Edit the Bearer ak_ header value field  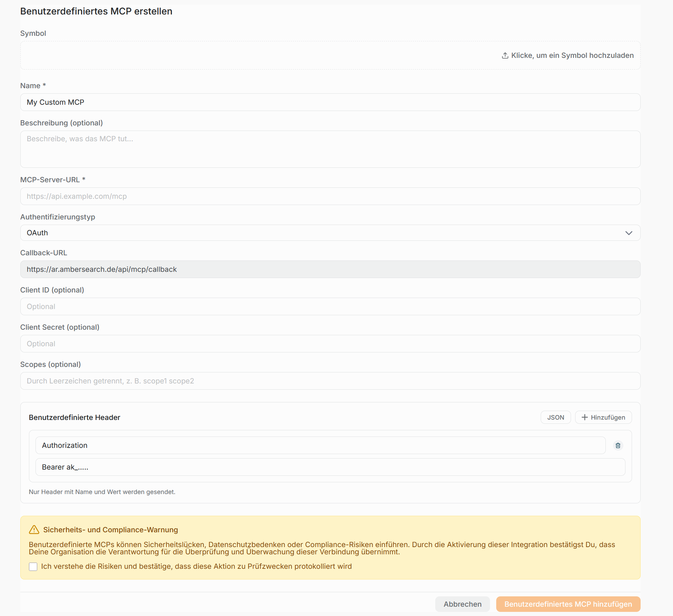coord(330,467)
